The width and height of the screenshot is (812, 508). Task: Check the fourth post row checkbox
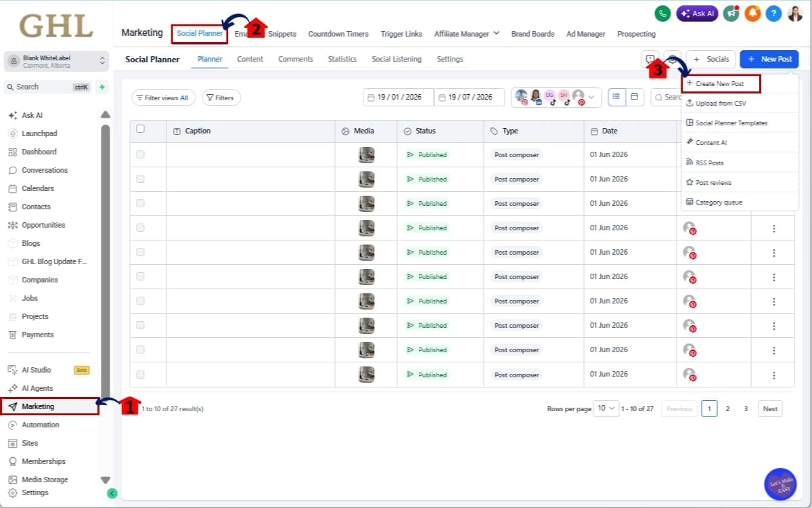click(141, 228)
